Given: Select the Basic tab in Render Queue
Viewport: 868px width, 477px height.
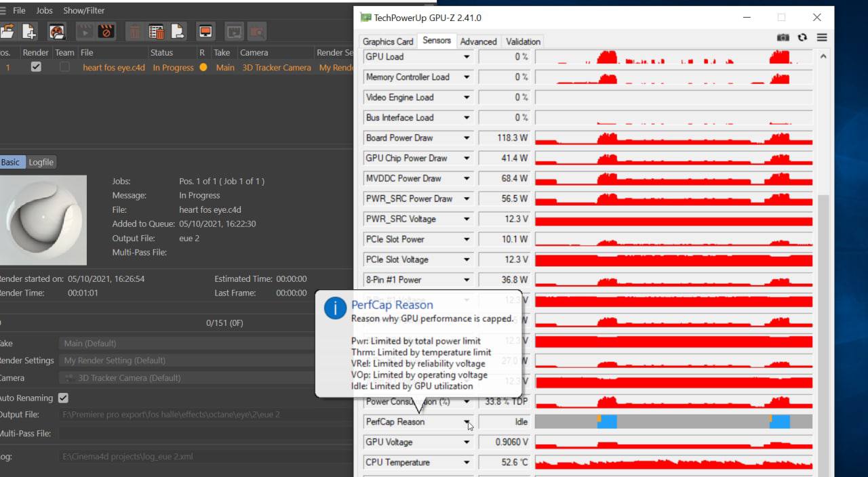Looking at the screenshot, I should pos(11,162).
